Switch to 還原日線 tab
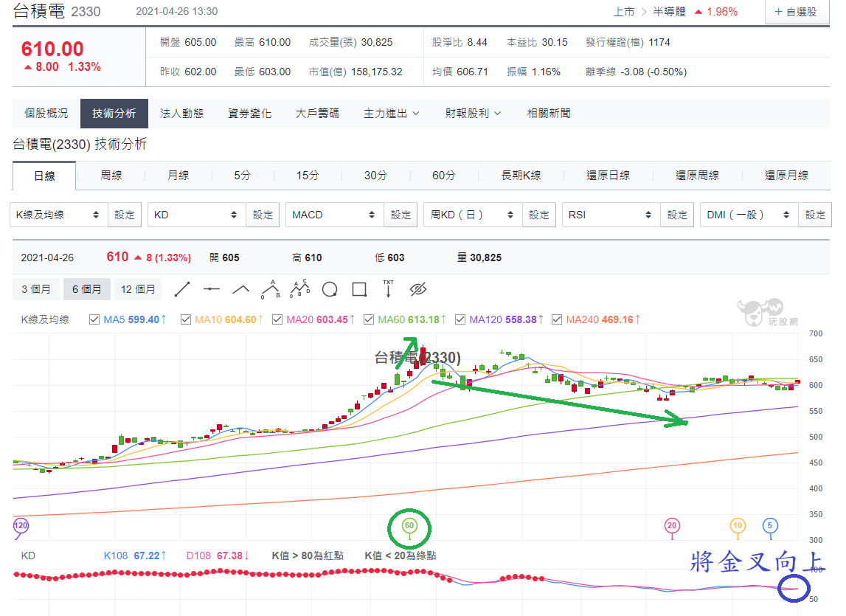Image resolution: width=846 pixels, height=616 pixels. click(x=608, y=176)
